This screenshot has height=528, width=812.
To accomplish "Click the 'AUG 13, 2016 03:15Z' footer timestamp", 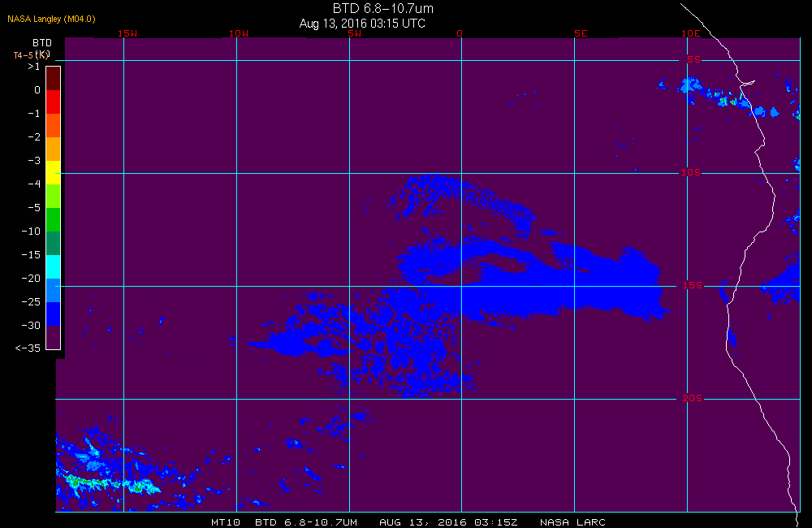I will pos(448,522).
